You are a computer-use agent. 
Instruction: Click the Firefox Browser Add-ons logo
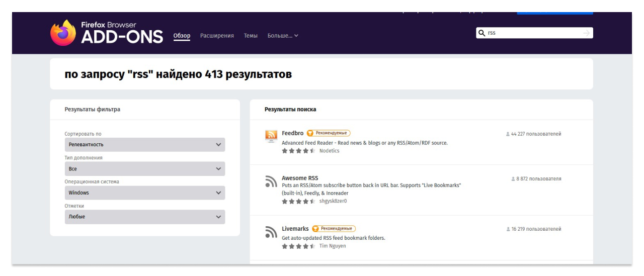[x=107, y=33]
